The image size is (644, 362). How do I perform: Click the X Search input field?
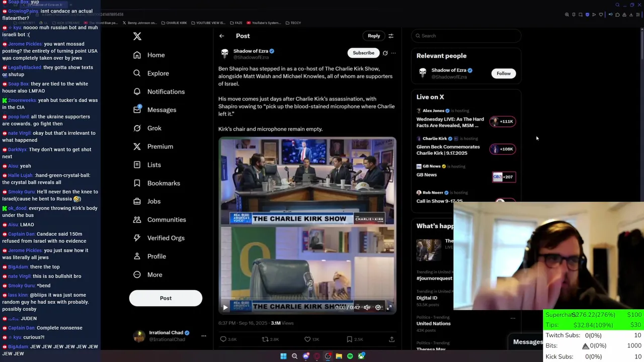[466, 36]
